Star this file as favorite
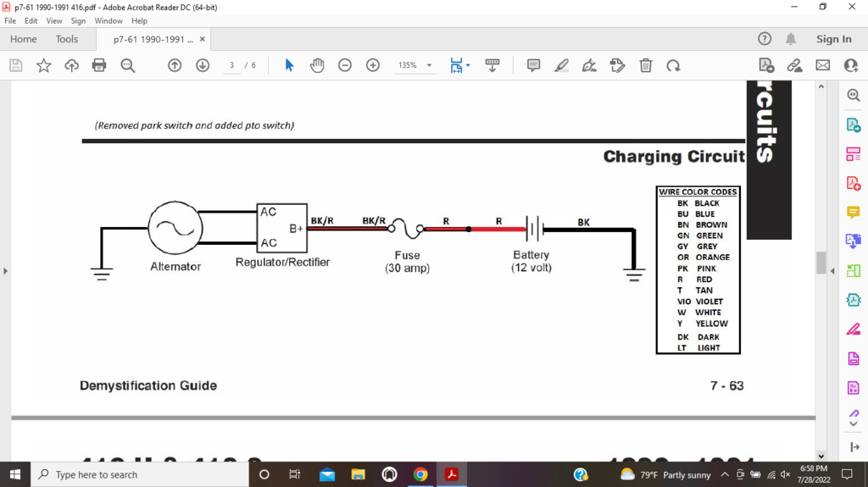The image size is (868, 487). pos(44,65)
